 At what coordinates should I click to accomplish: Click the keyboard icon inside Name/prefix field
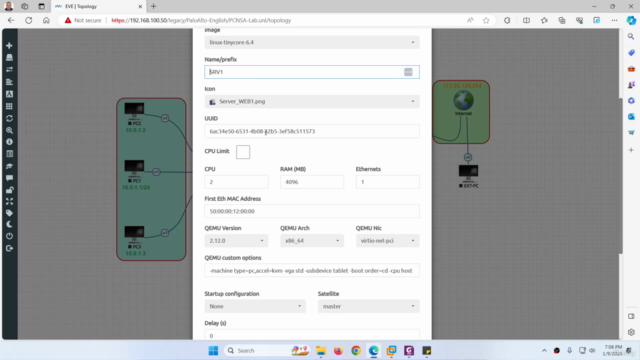pos(408,72)
